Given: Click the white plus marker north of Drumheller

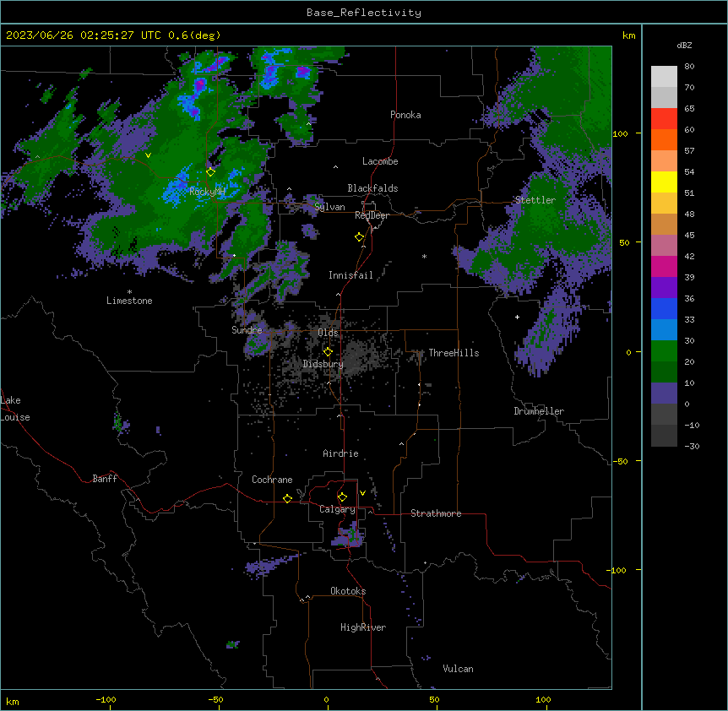Looking at the screenshot, I should (517, 317).
